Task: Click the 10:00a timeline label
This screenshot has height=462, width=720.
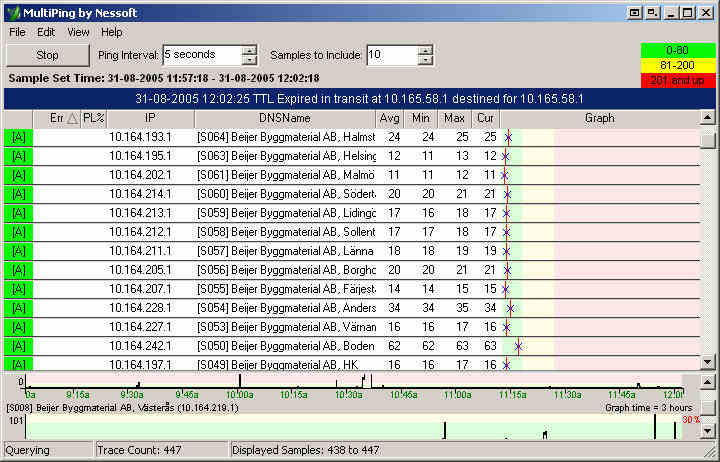Action: click(240, 395)
